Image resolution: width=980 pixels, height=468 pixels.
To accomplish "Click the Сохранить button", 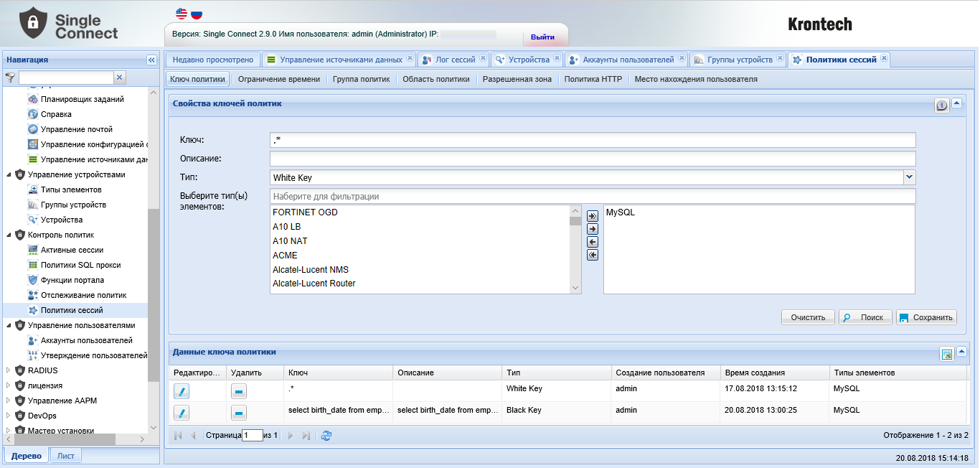I will pos(926,317).
